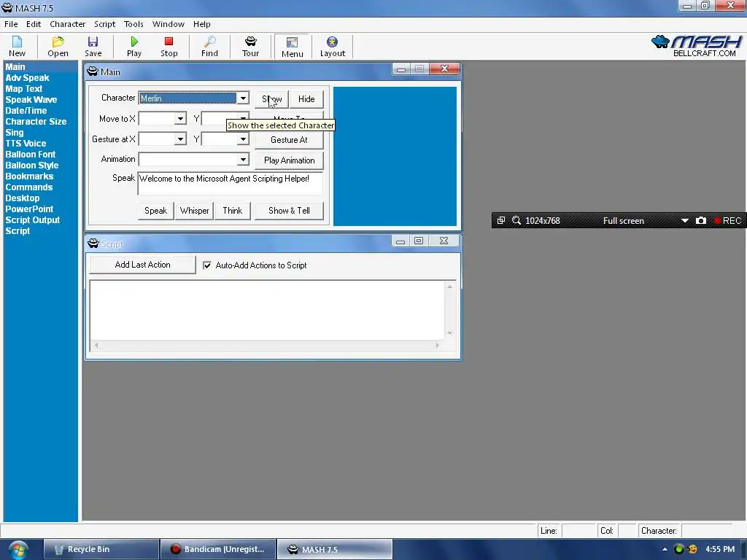
Task: Select Bookmarks in sidebar
Action: (29, 176)
